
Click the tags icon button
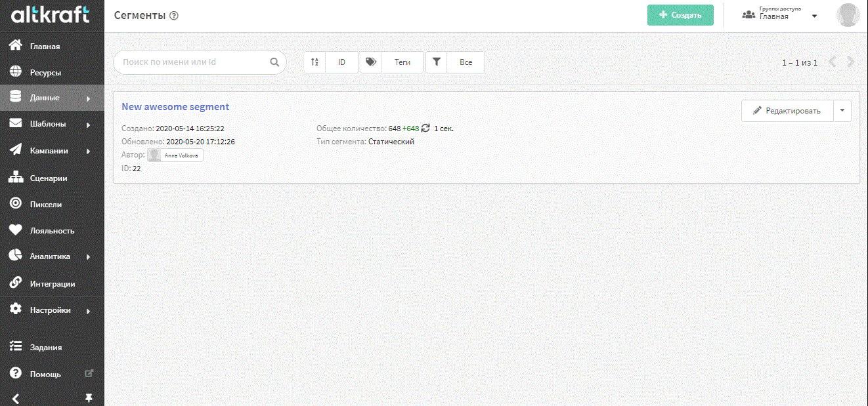click(x=371, y=62)
